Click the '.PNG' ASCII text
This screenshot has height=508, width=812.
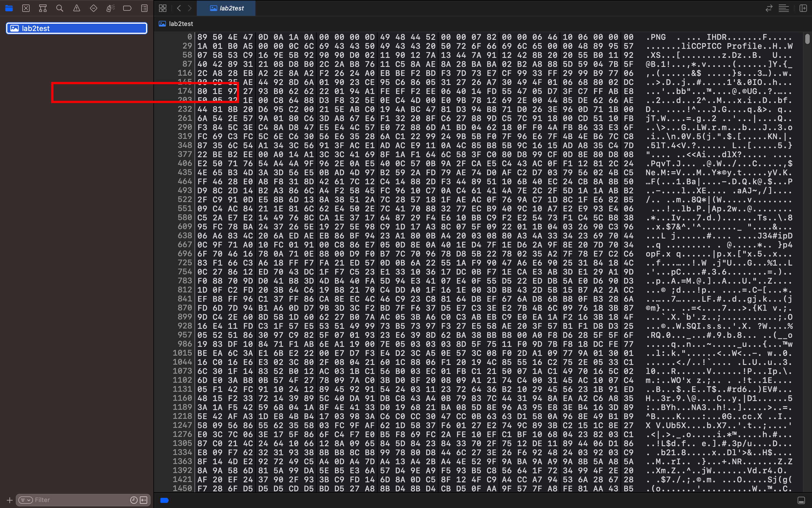(x=656, y=37)
